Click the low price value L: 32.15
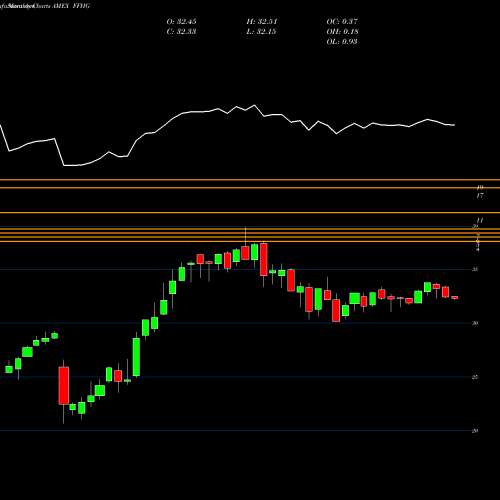Viewport: 500px width, 500px height. 261,32
